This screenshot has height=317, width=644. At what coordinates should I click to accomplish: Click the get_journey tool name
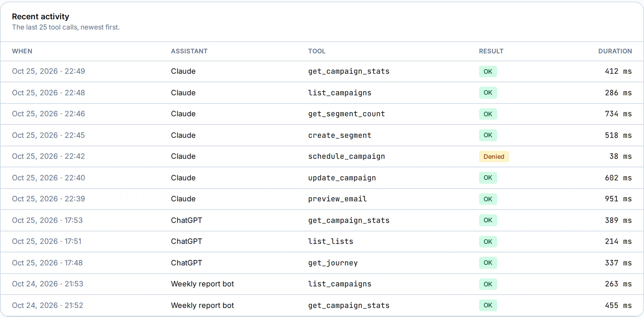(333, 263)
